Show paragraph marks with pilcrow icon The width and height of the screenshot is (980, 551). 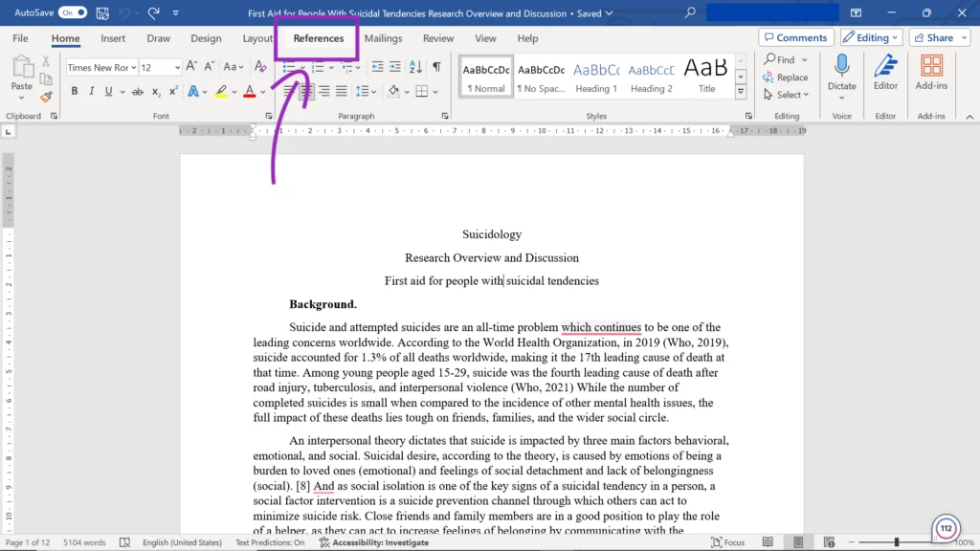tap(436, 67)
